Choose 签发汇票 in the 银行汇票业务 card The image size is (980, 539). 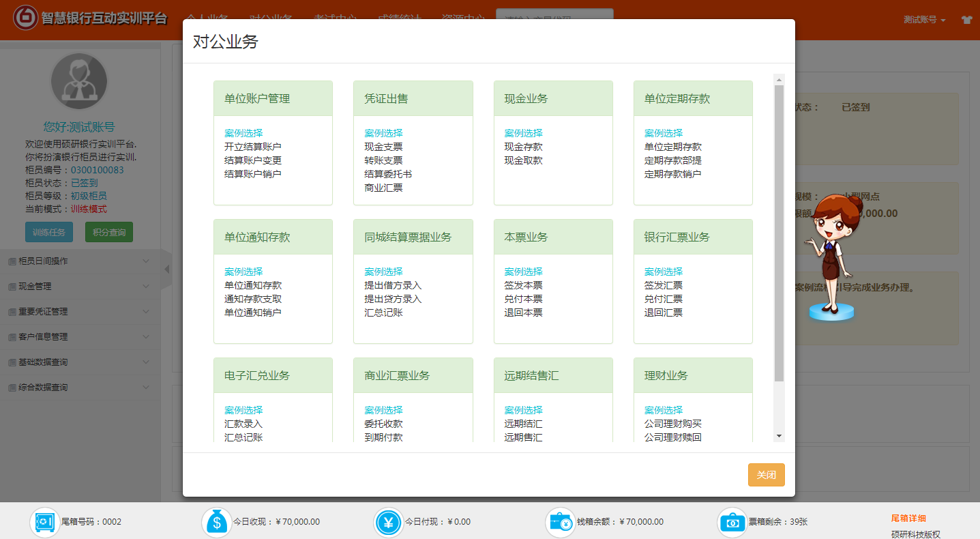[663, 285]
